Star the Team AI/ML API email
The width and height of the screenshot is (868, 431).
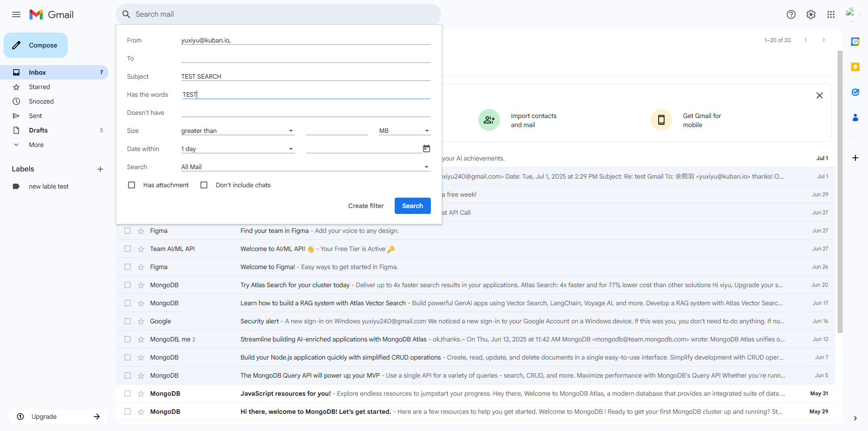pos(141,249)
